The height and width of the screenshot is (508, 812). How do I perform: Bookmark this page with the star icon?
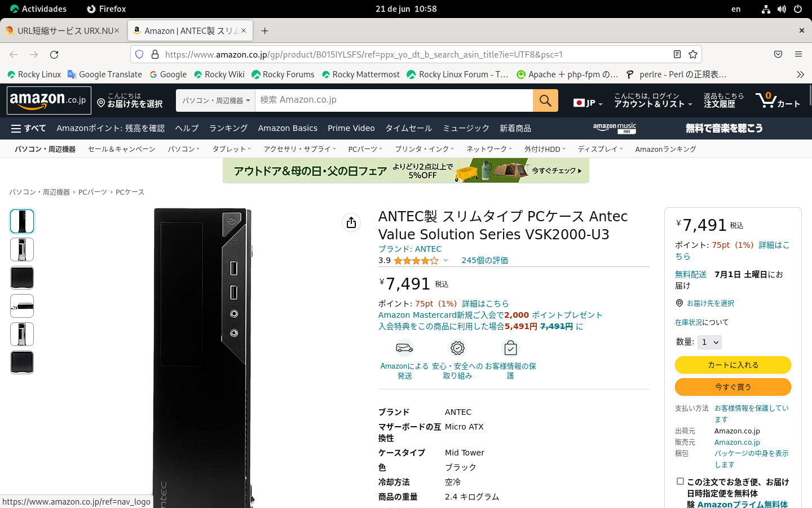[x=693, y=54]
